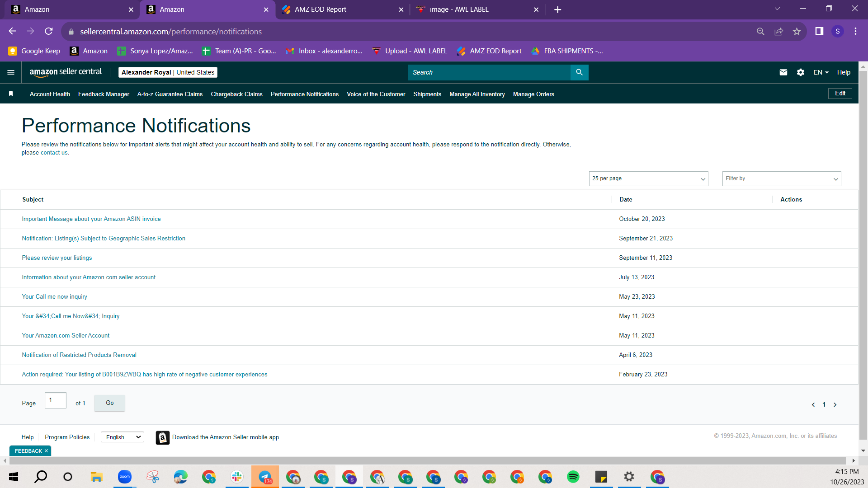Click the Go button for page navigation
Viewport: 868px width, 488px height.
pos(110,403)
